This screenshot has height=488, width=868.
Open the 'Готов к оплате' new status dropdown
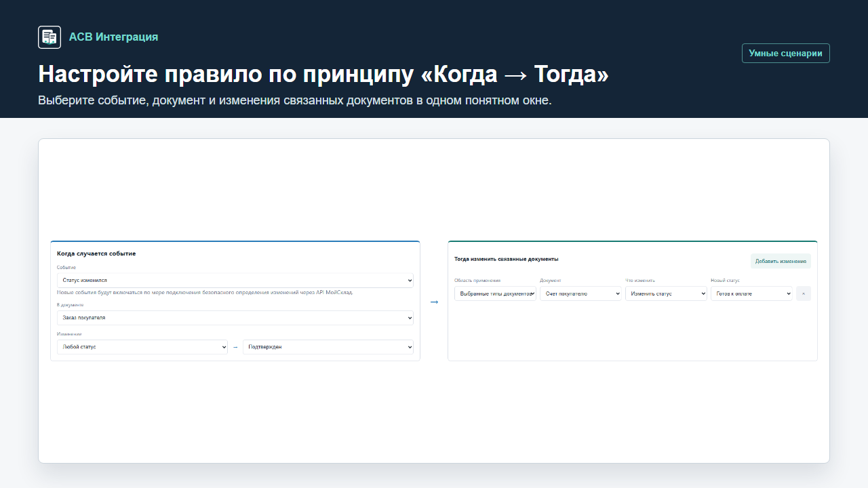(751, 293)
